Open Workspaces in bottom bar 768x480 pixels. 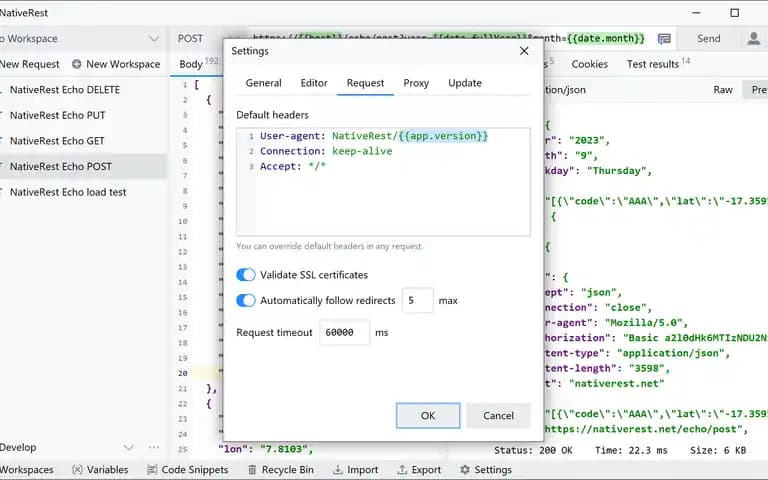coord(26,470)
